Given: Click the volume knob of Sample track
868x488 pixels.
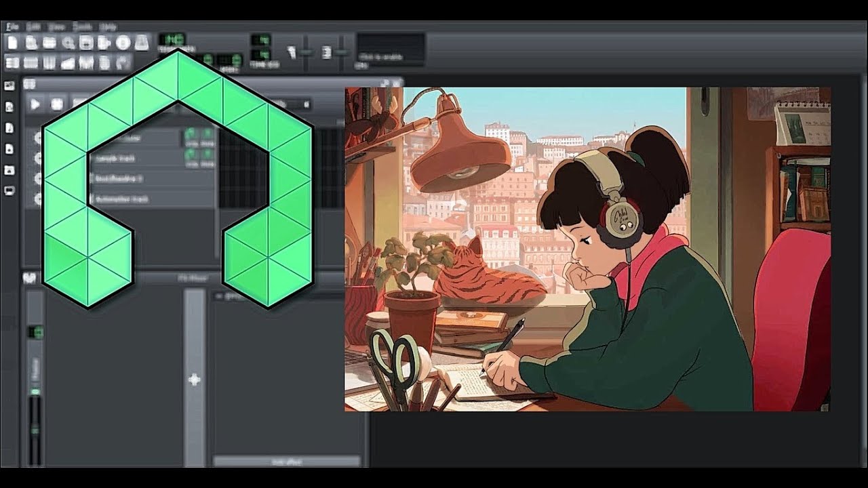Looking at the screenshot, I should (190, 156).
